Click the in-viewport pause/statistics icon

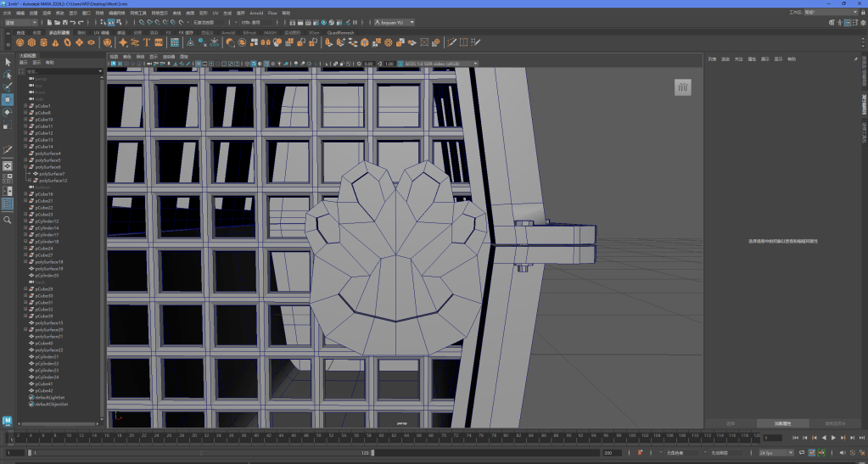click(684, 87)
